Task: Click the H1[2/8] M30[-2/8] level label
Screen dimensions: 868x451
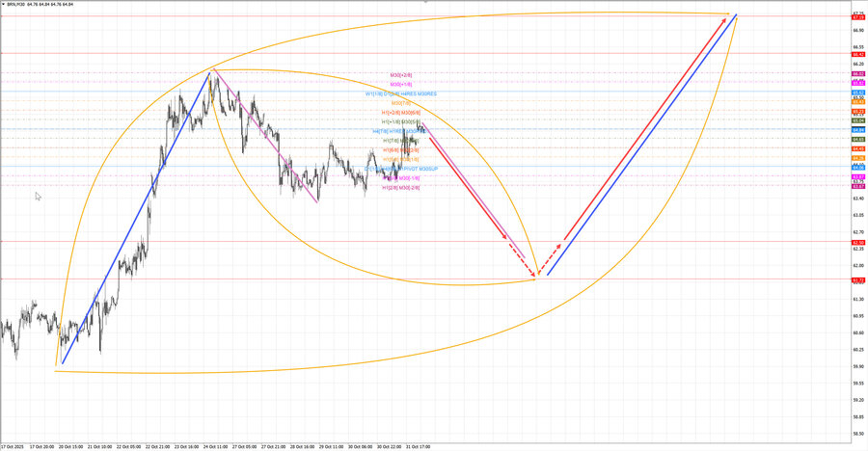Action: pos(401,188)
